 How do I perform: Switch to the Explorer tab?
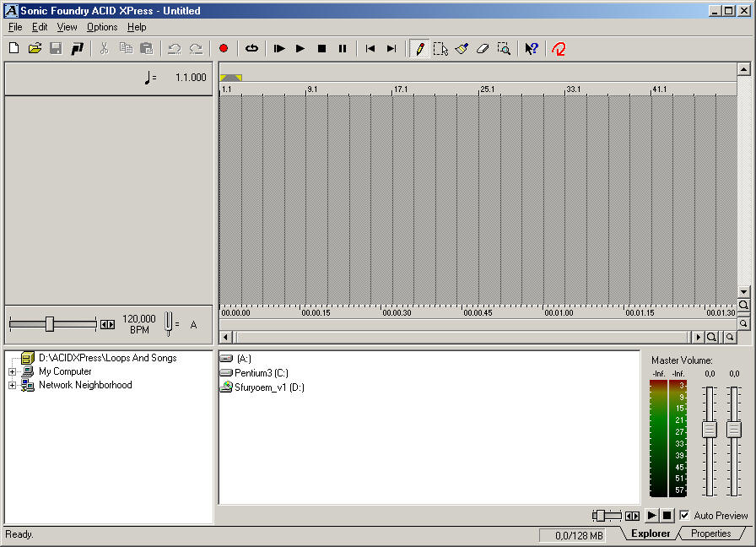click(x=651, y=533)
